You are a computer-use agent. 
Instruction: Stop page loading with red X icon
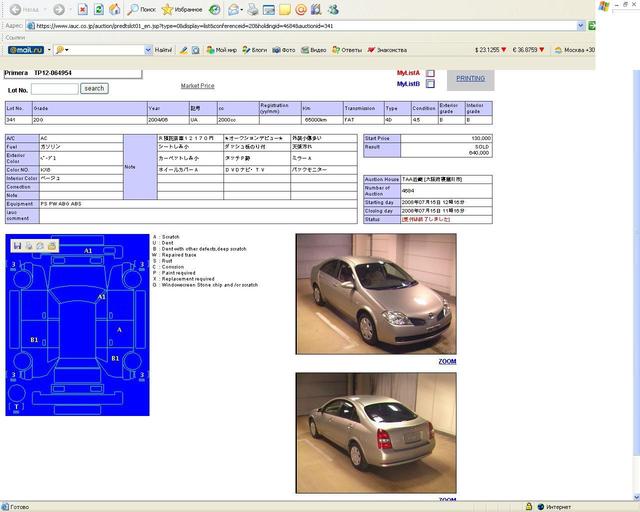point(82,9)
